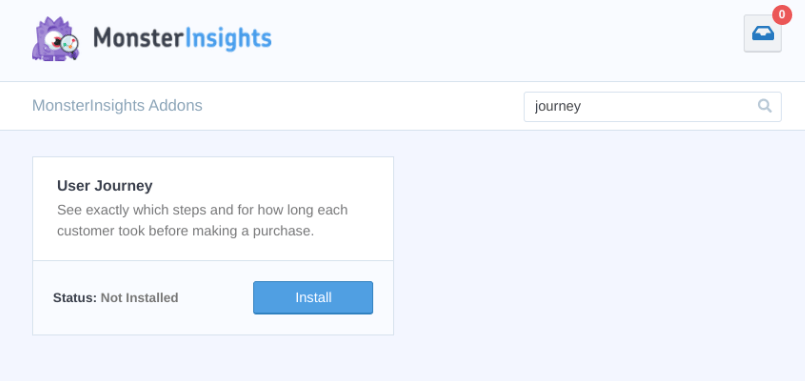This screenshot has height=381, width=805.
Task: Focus the addons search field containing "journey"
Action: pos(653,107)
